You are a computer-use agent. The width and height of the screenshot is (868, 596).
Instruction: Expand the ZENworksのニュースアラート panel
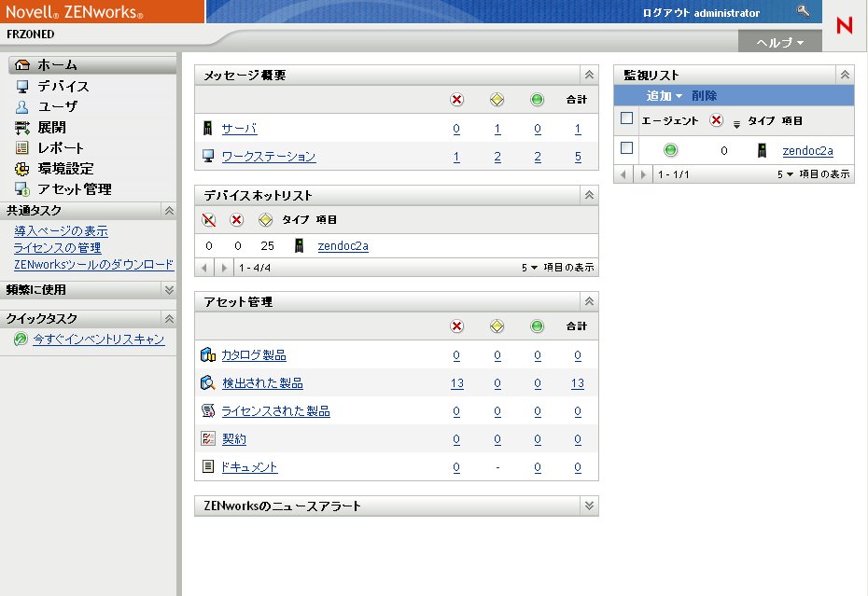tap(590, 506)
